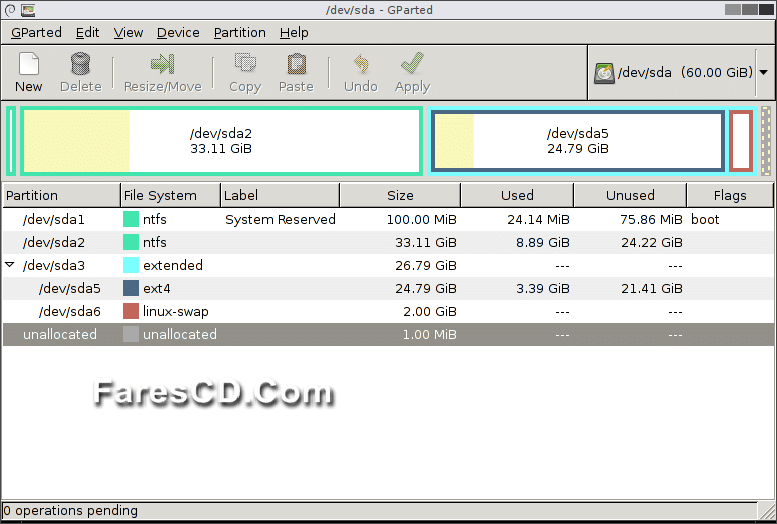Click the gray unallocated color swatch
The width and height of the screenshot is (777, 524).
tap(131, 334)
